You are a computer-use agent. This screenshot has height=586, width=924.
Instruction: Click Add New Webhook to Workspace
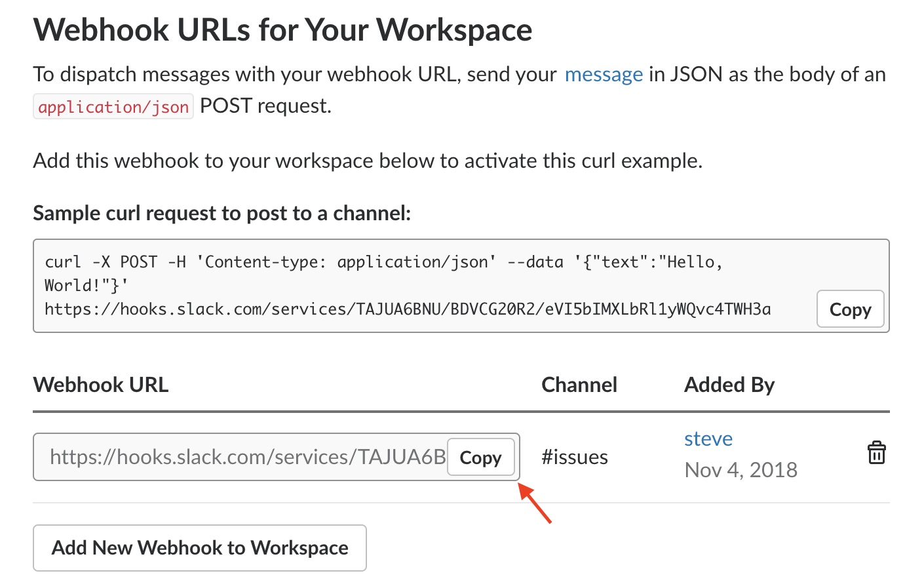(200, 547)
